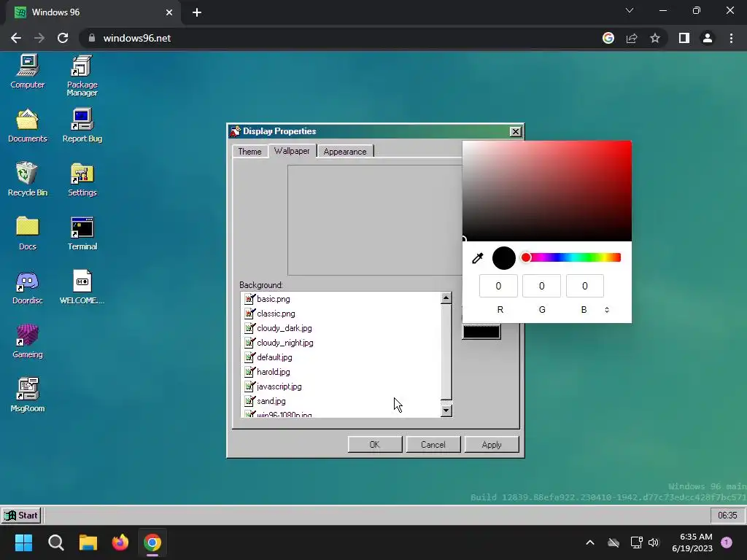Open the Documents folder icon
Screen dimensions: 747x560
[28, 125]
